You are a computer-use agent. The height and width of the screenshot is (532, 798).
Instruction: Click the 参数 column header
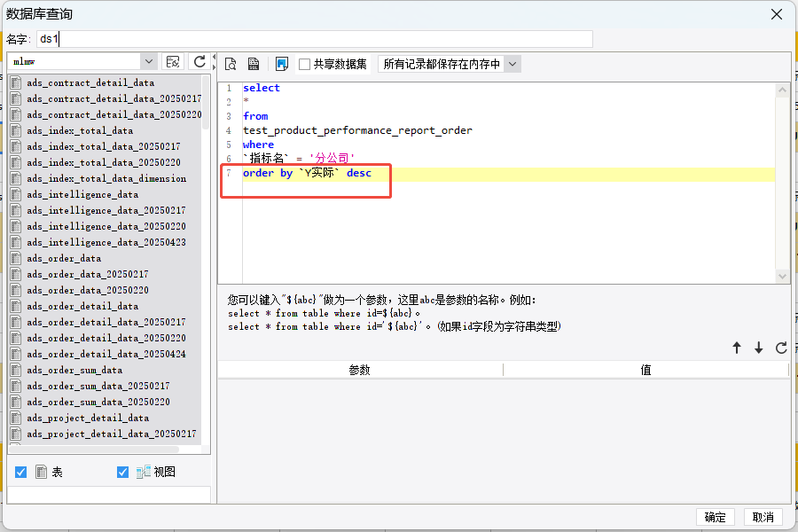click(360, 370)
